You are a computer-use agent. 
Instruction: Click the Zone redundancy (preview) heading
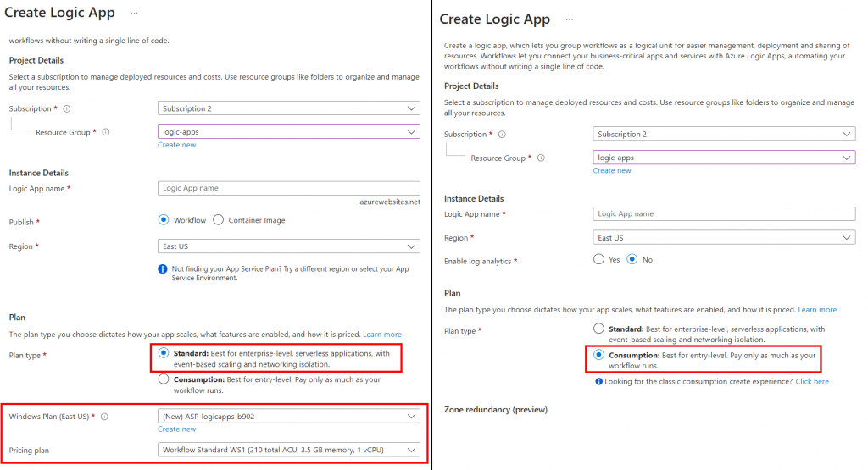pyautogui.click(x=495, y=410)
